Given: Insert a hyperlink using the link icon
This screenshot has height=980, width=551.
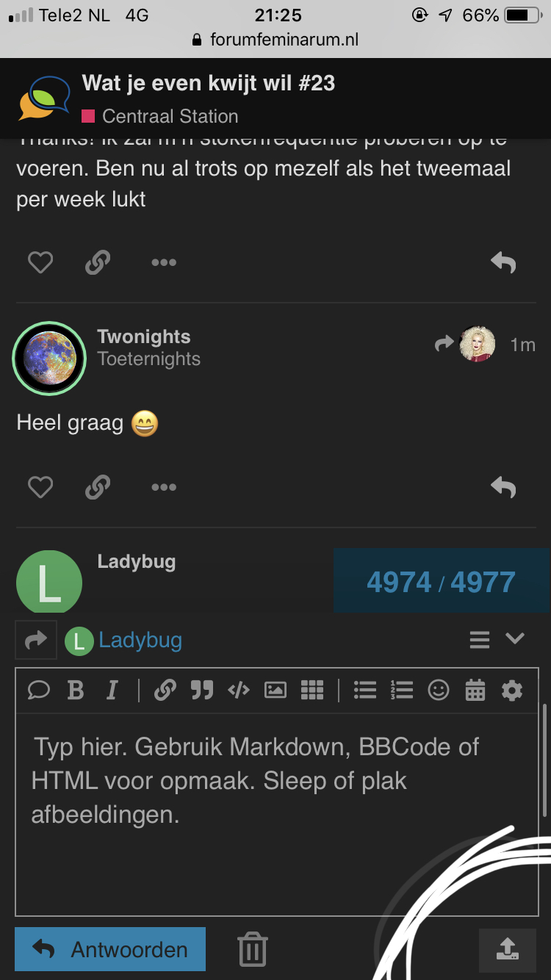Looking at the screenshot, I should point(165,691).
